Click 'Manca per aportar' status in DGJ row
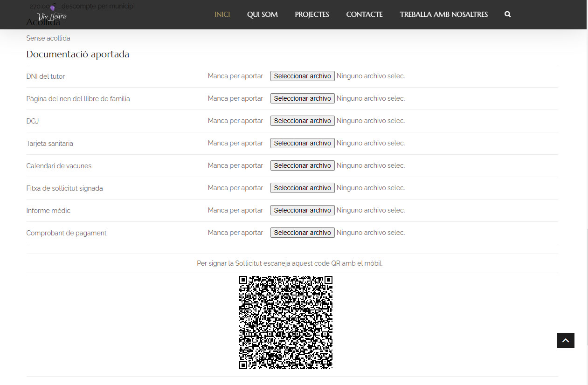 (235, 121)
